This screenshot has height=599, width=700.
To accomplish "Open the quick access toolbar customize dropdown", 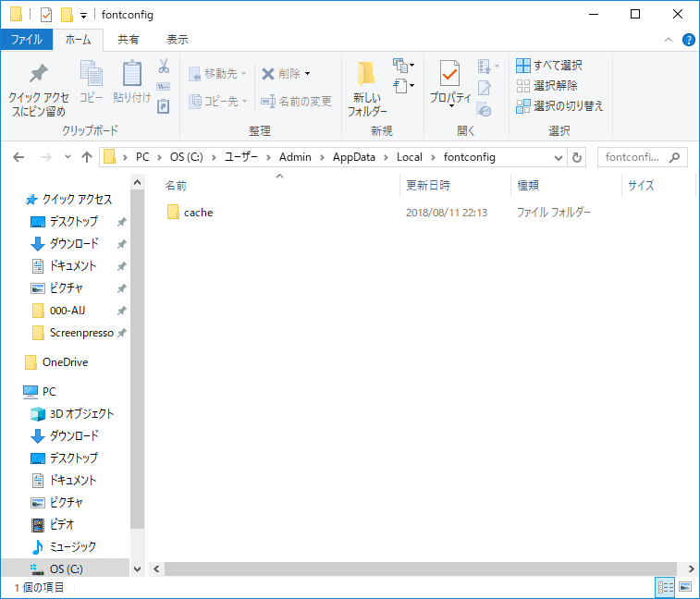I will click(83, 15).
